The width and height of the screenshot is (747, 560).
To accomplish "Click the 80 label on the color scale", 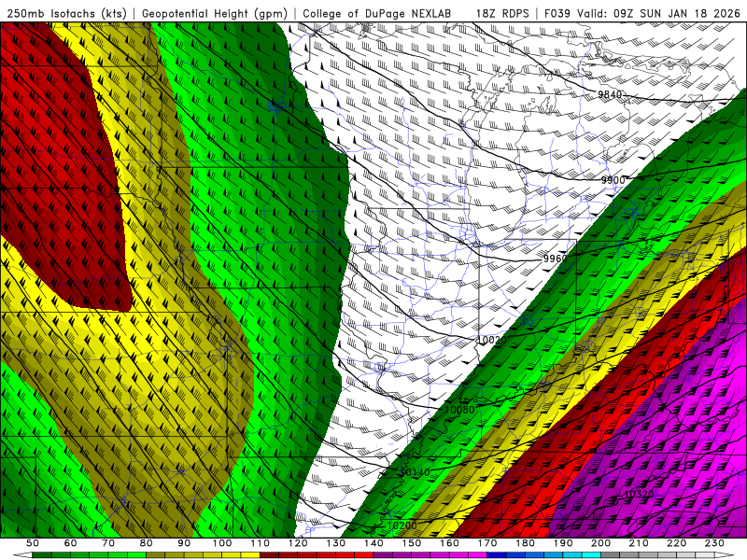I will [x=147, y=543].
